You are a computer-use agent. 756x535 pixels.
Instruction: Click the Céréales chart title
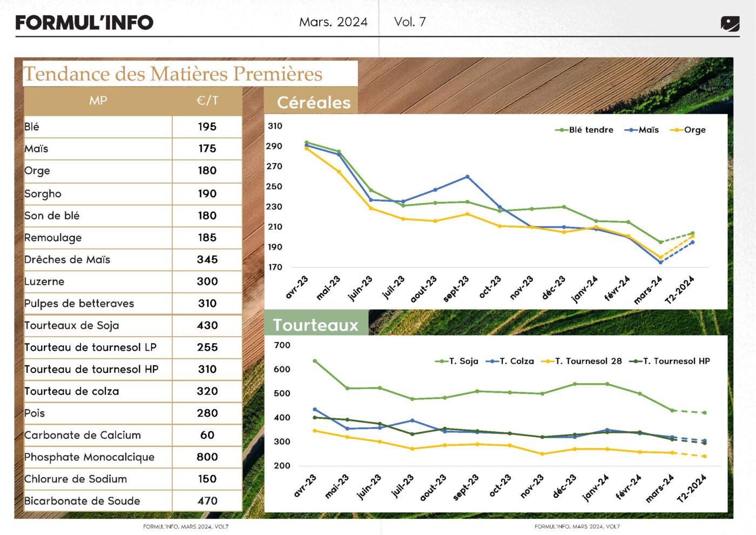point(314,103)
